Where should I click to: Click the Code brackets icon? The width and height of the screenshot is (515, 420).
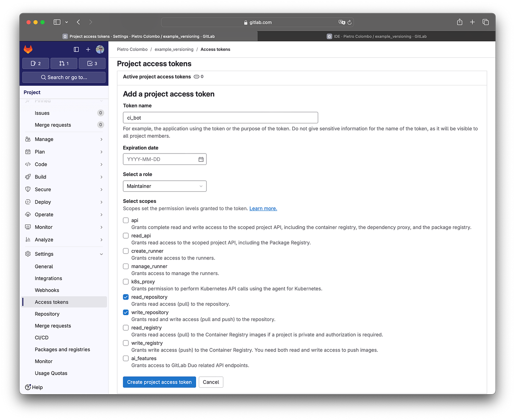[x=28, y=164]
